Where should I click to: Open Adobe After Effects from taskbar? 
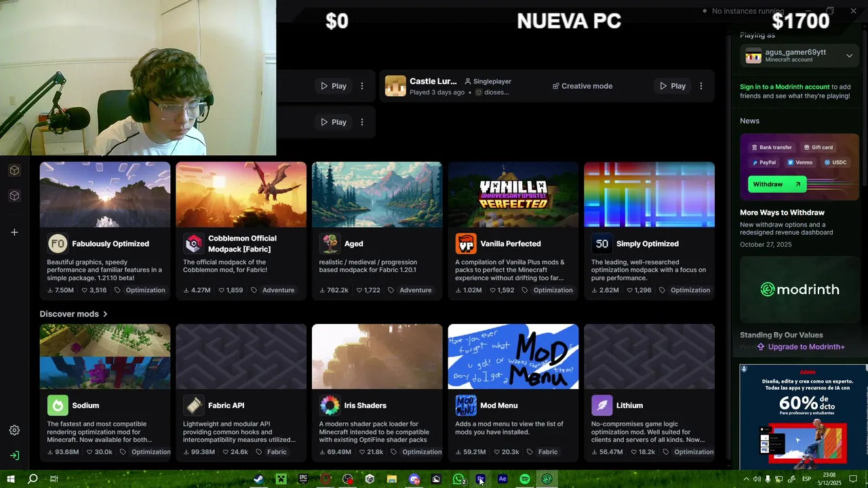[502, 479]
